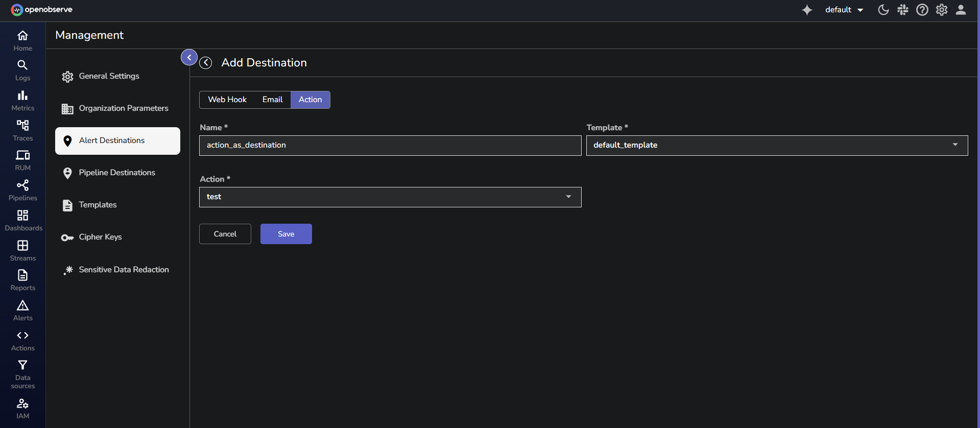Open the Logs search page
980x428 pixels.
(x=22, y=70)
